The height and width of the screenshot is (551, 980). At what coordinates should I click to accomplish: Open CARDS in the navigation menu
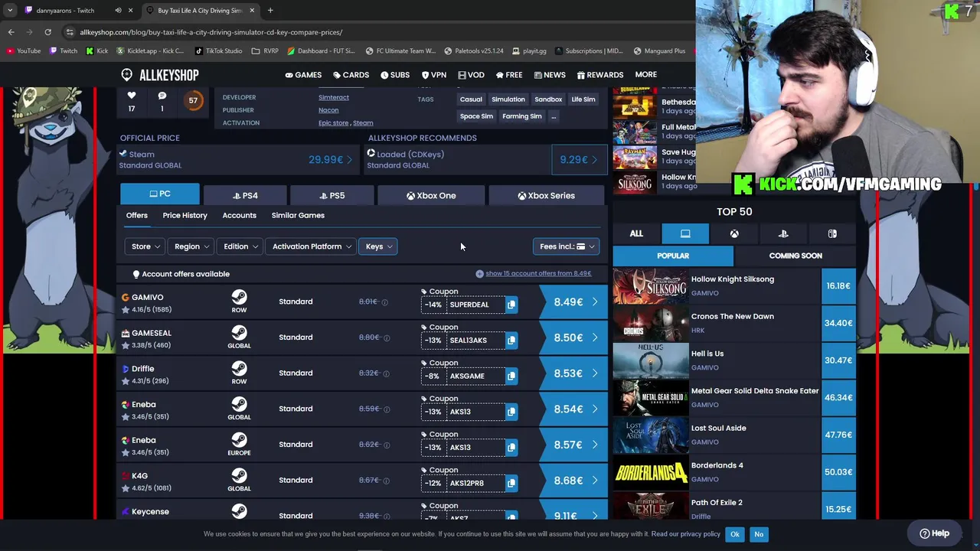coord(351,75)
